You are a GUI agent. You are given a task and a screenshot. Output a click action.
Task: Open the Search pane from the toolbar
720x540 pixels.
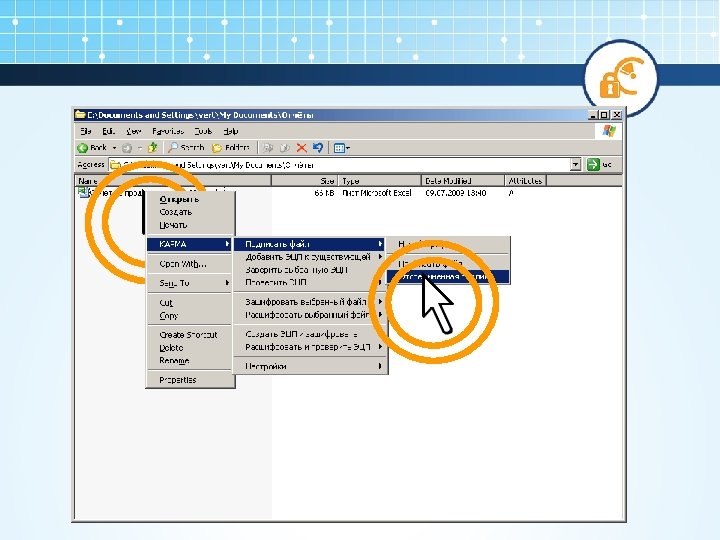(186, 147)
